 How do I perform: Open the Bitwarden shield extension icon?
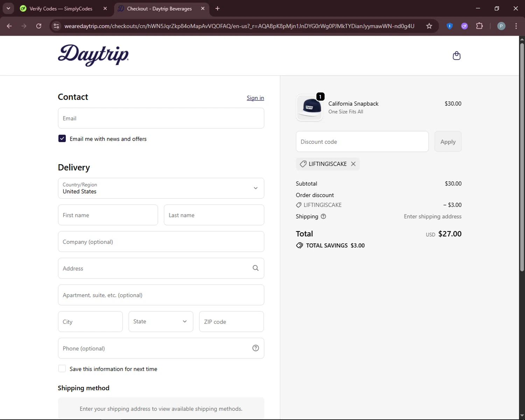[x=450, y=26]
